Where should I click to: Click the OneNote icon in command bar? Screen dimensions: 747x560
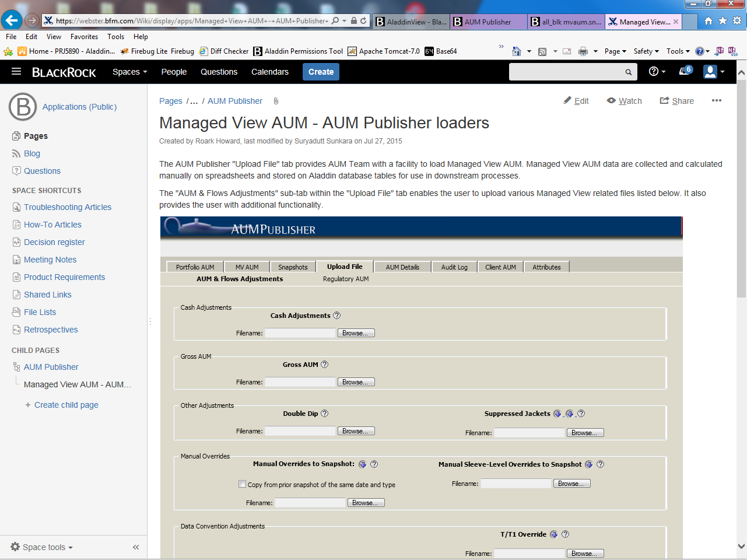(720, 51)
